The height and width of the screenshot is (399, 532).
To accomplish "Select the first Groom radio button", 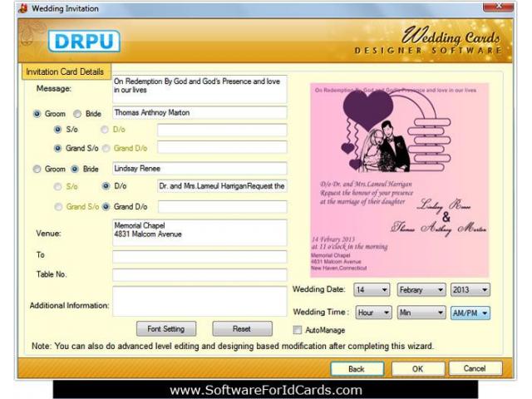I will 37,113.
